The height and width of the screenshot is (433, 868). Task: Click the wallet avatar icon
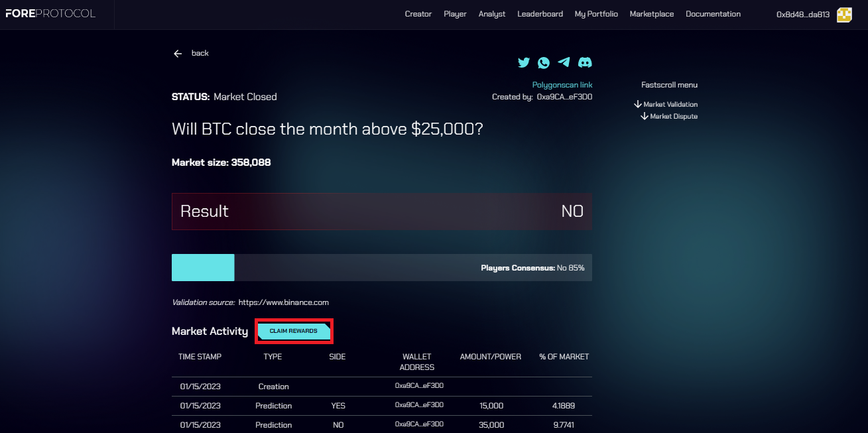point(844,15)
